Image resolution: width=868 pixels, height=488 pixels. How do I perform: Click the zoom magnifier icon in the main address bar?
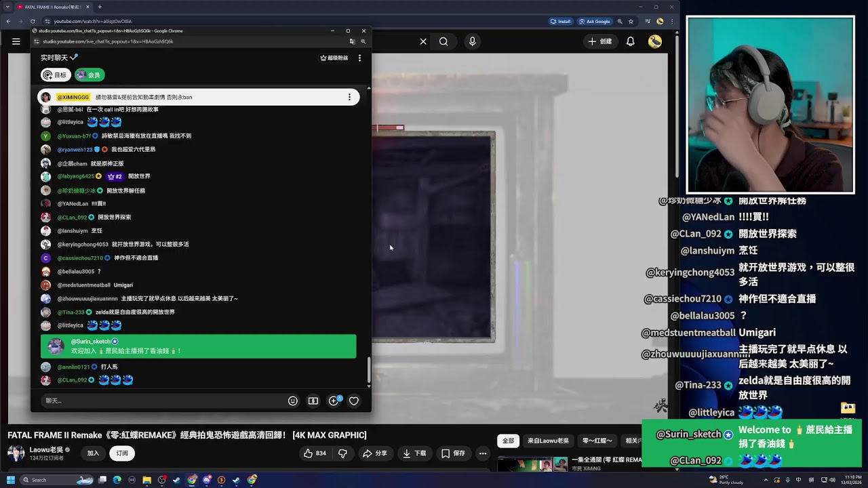coord(619,21)
